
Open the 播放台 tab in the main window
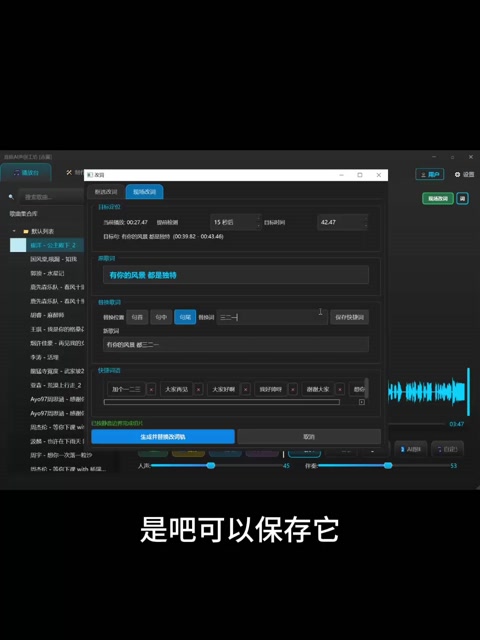(x=26, y=173)
